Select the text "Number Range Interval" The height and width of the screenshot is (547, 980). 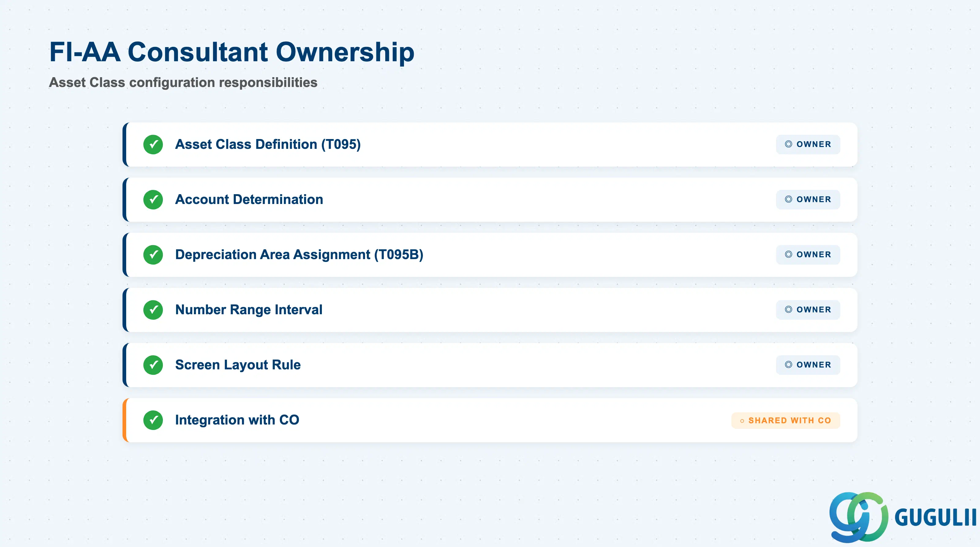[x=249, y=310]
